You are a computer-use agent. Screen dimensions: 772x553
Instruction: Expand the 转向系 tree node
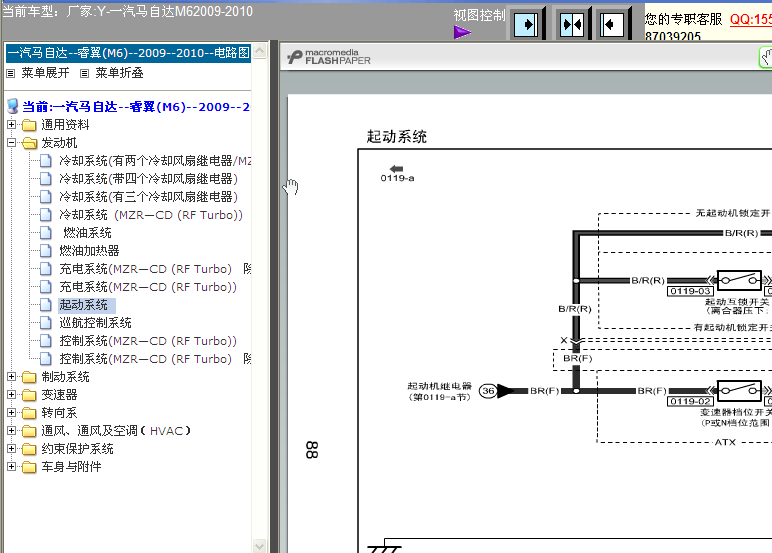point(11,413)
